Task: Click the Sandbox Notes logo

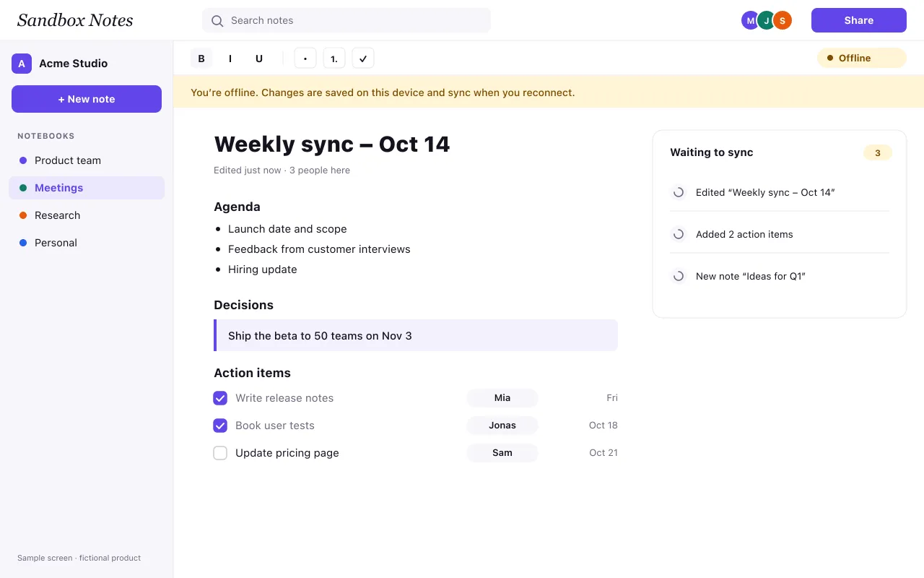Action: click(75, 20)
